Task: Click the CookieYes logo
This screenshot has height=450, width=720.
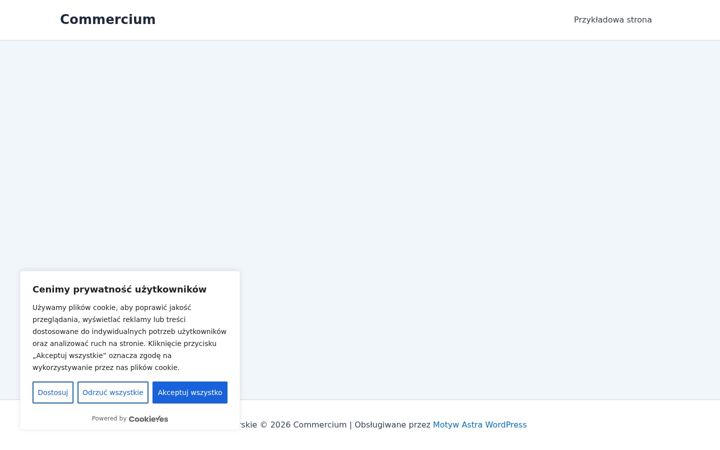Action: coord(148,419)
